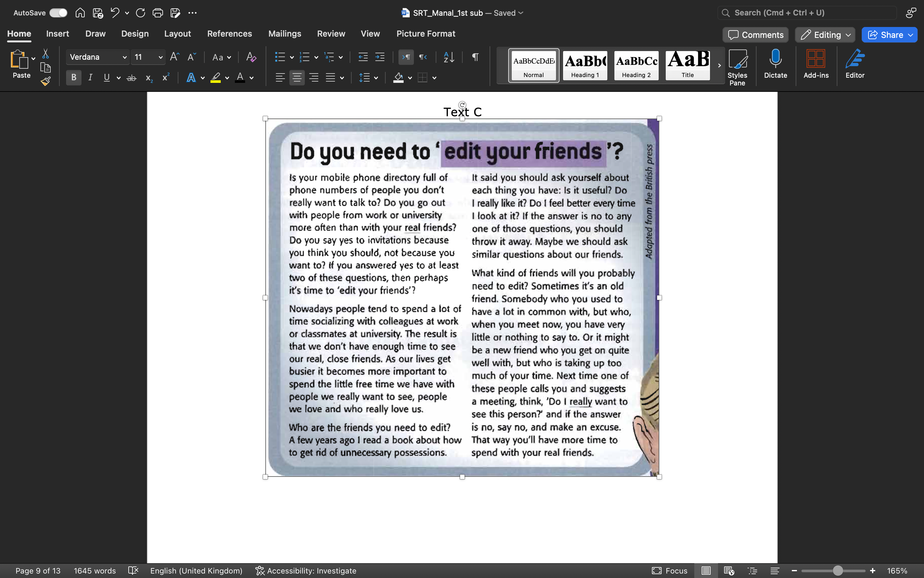The image size is (924, 578).
Task: Switch to Web Layout view icon
Action: click(x=729, y=570)
